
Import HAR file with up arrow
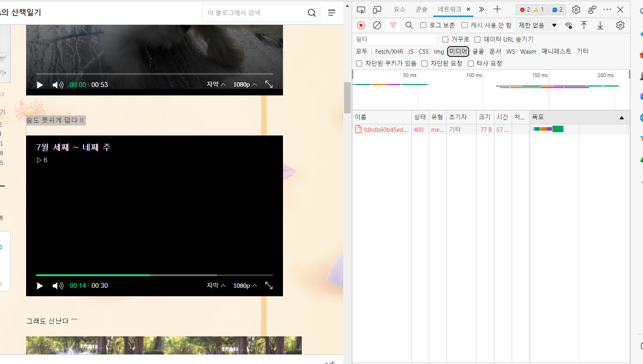(584, 25)
